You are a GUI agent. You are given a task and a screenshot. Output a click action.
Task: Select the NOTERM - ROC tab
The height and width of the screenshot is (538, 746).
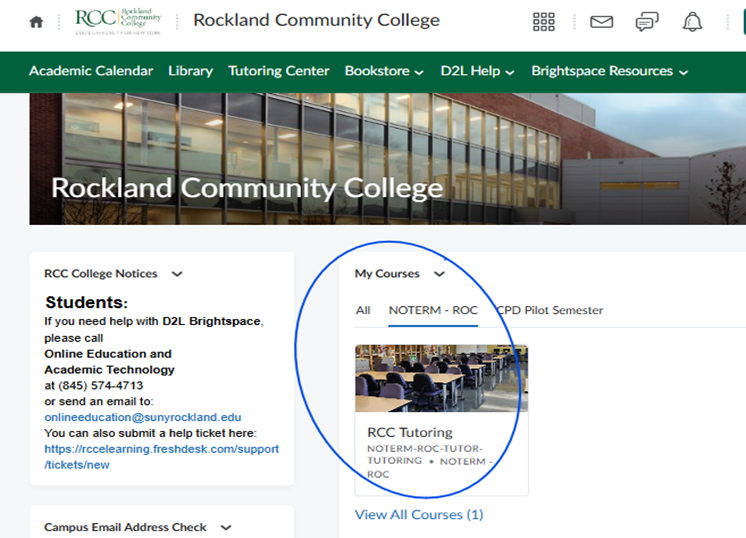(433, 311)
